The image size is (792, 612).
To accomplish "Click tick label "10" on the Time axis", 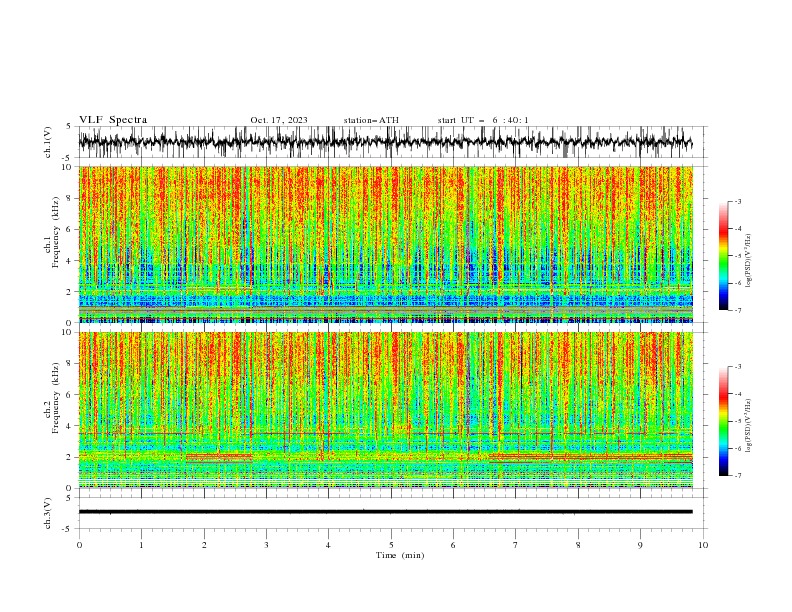I will click(703, 545).
